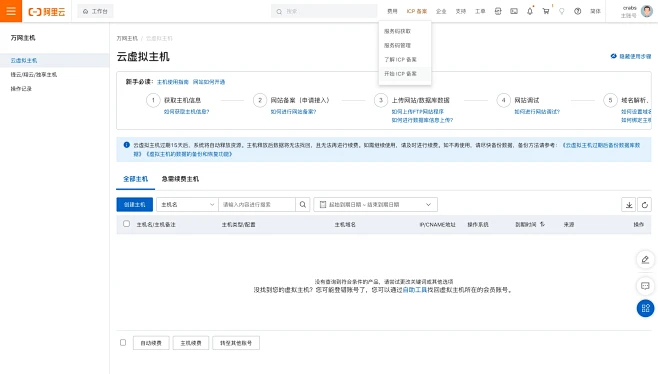The height and width of the screenshot is (374, 658).
Task: Open the 主机使用指南 link
Action: tap(172, 82)
